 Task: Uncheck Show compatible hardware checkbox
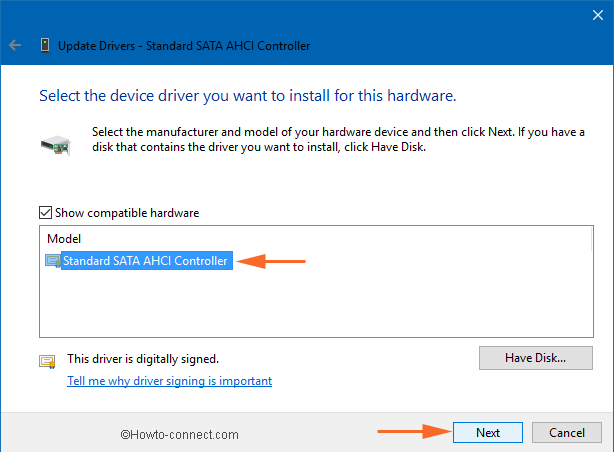coord(45,213)
